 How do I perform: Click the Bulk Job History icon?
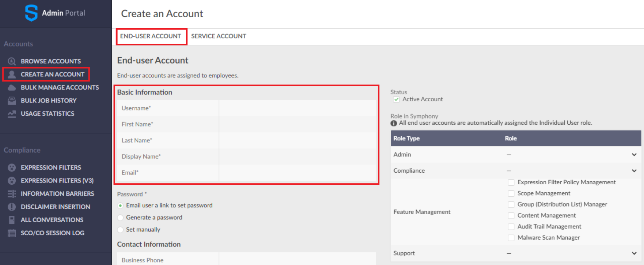tap(12, 101)
